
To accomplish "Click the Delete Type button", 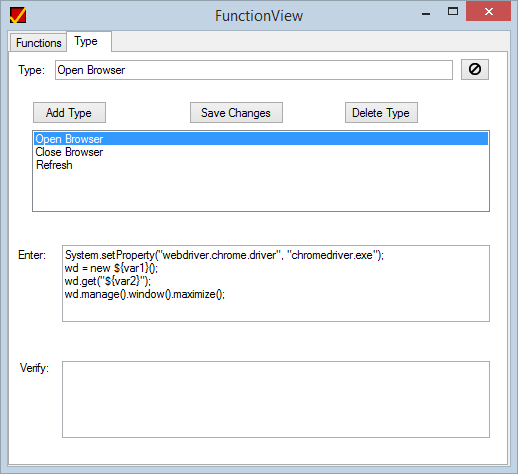I will coord(381,113).
